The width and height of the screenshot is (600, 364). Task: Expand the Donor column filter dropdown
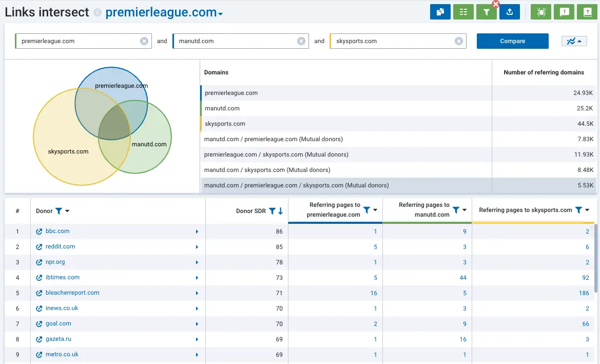click(x=67, y=211)
